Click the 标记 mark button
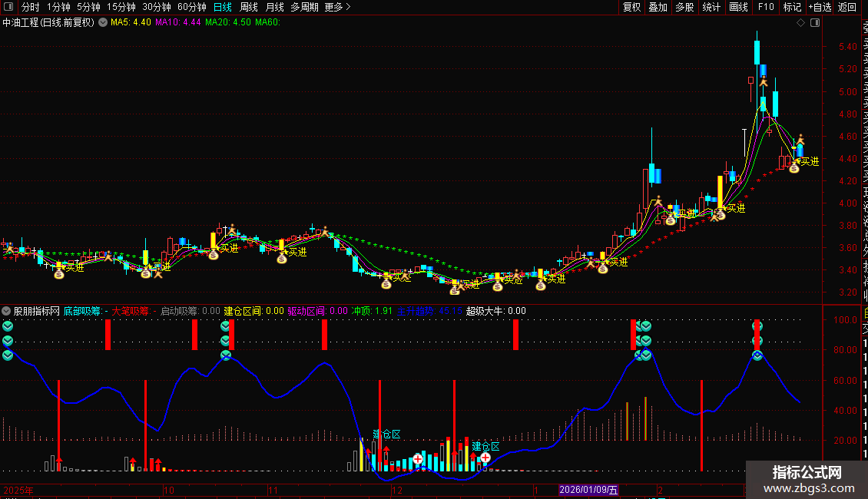This screenshot has height=499, width=868. point(792,7)
